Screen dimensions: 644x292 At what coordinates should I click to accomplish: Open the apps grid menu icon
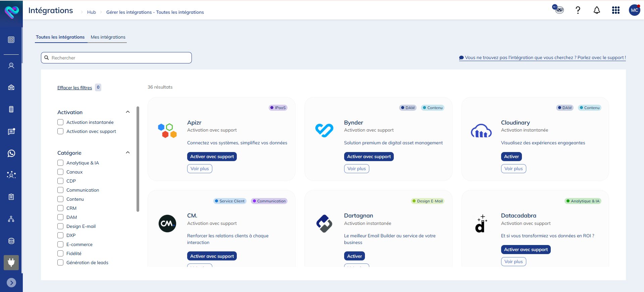point(615,10)
